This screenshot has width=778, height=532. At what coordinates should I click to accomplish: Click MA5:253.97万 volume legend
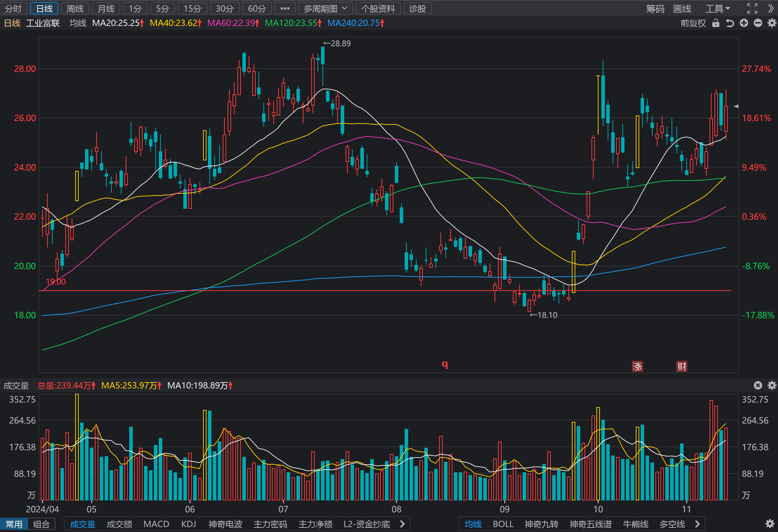(x=131, y=386)
